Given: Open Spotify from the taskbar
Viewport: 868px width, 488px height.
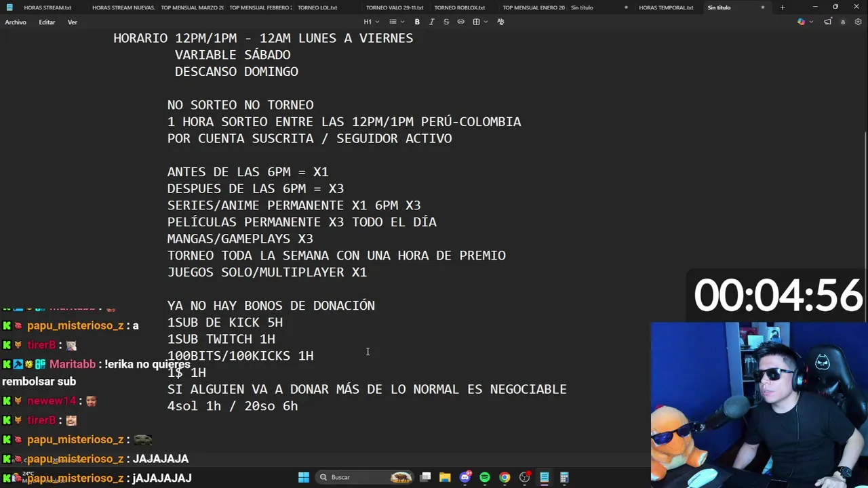Looking at the screenshot, I should pyautogui.click(x=485, y=477).
